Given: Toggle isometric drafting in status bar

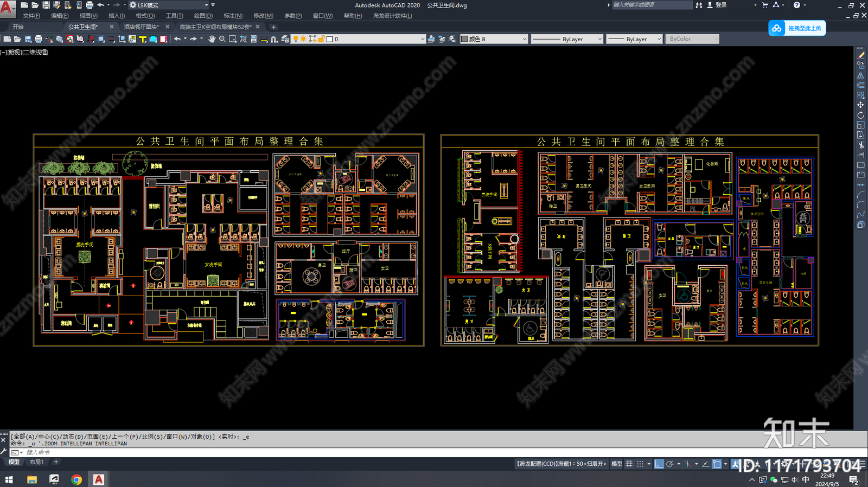Looking at the screenshot, I should tap(687, 464).
